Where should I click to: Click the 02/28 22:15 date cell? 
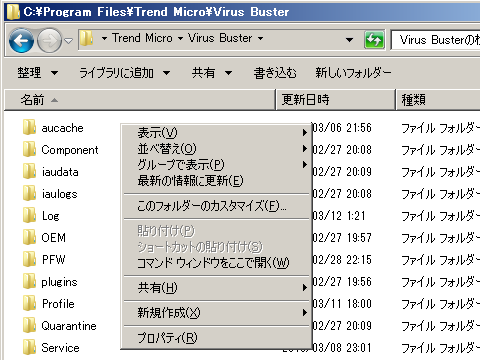[342, 260]
